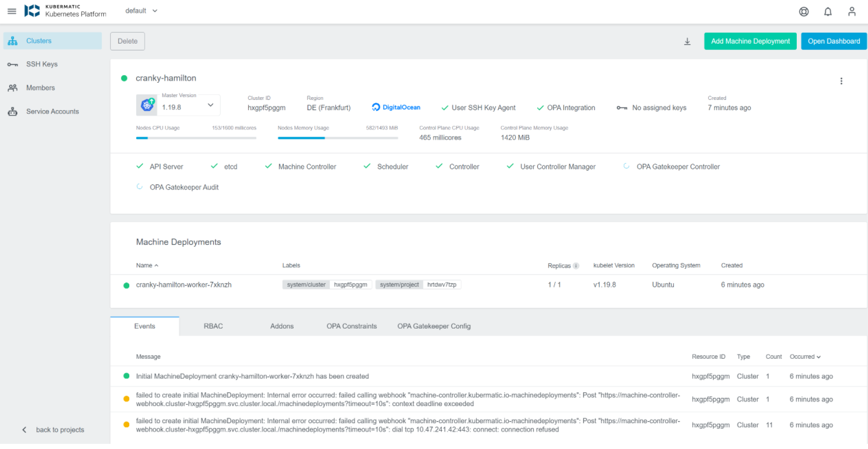Click the Add Machine Deployment button
This screenshot has width=868, height=449.
750,41
